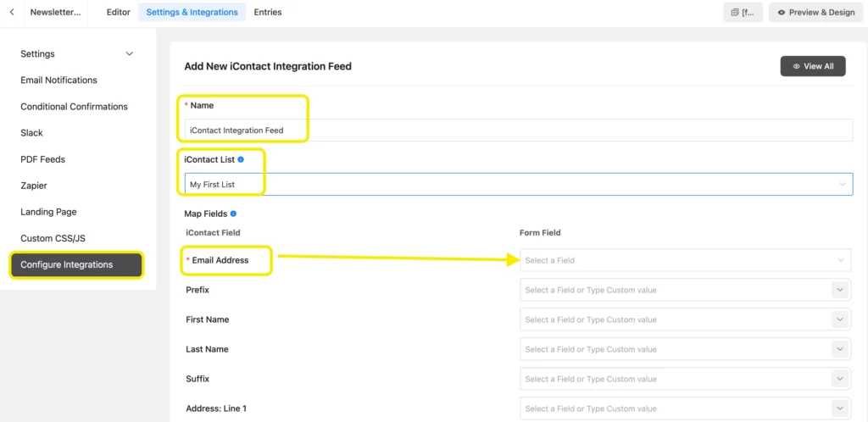The height and width of the screenshot is (422, 868).
Task: Open First Name field dropdown arrow
Action: (840, 319)
